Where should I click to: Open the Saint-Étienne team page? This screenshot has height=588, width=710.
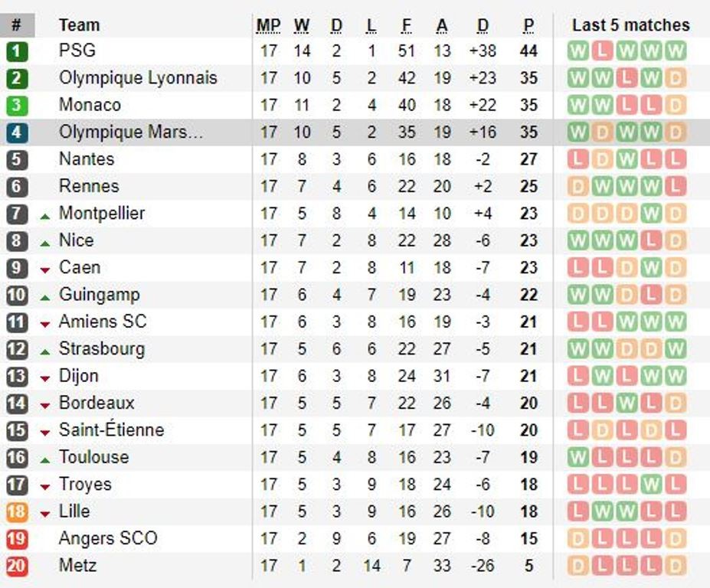(x=111, y=430)
